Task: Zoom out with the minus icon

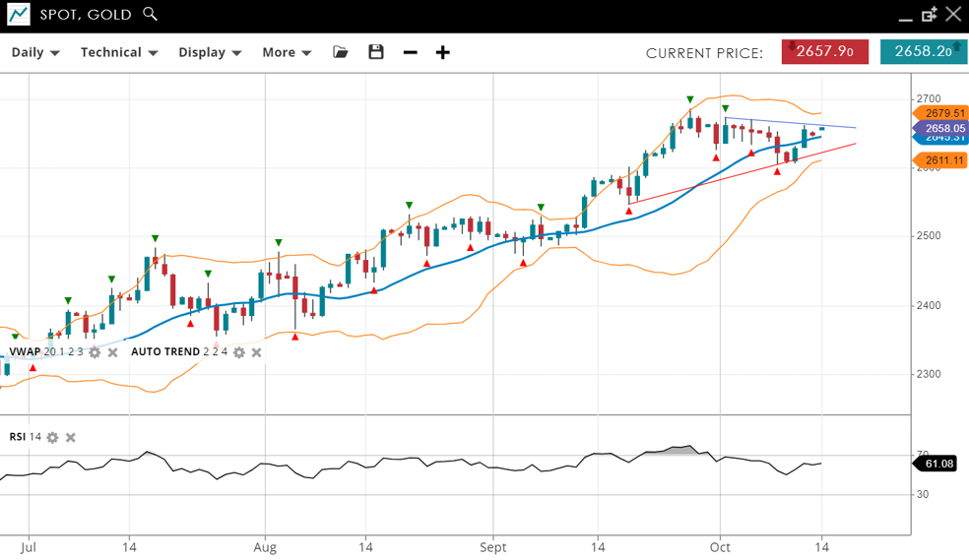Action: 411,52
